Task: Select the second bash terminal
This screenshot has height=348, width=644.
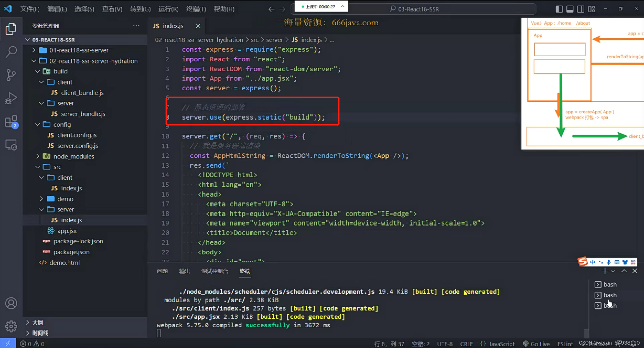Action: click(x=606, y=295)
